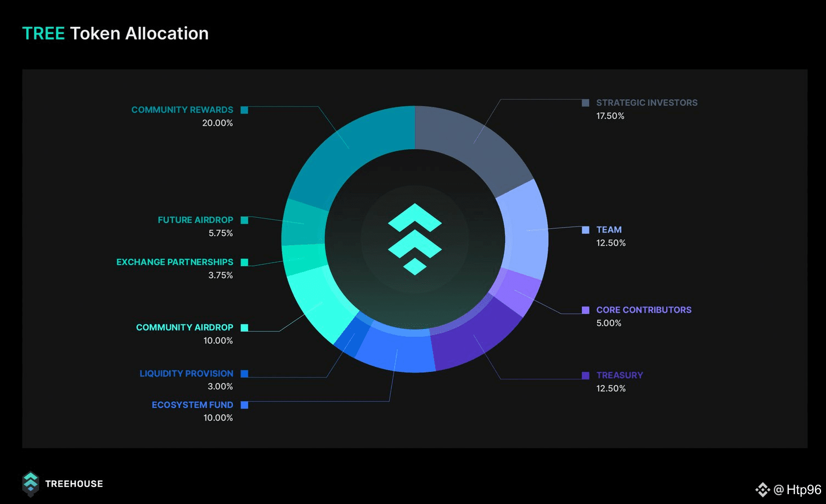Click the LIQUIDITY PROVISION label

tap(187, 374)
